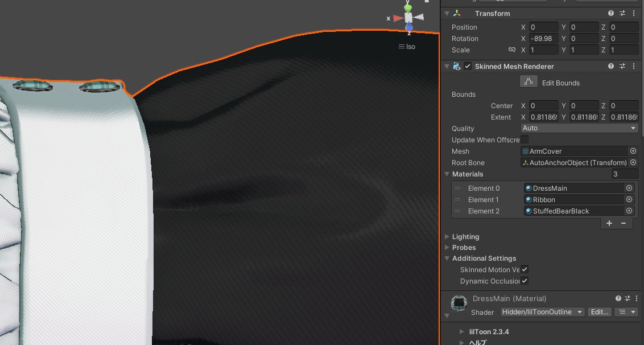
Task: Expand the Probes section
Action: pyautogui.click(x=447, y=248)
